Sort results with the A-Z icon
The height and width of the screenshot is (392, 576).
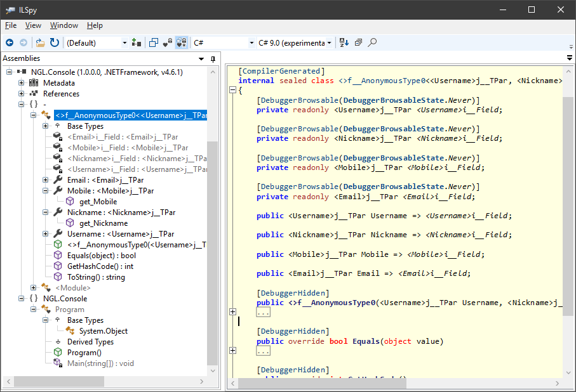tap(344, 42)
